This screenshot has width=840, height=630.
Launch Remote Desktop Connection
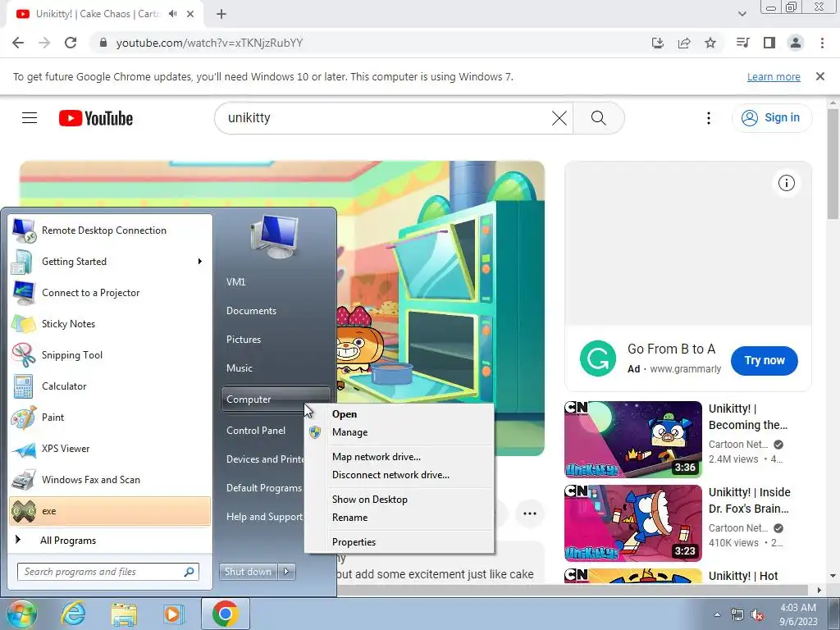(x=110, y=231)
